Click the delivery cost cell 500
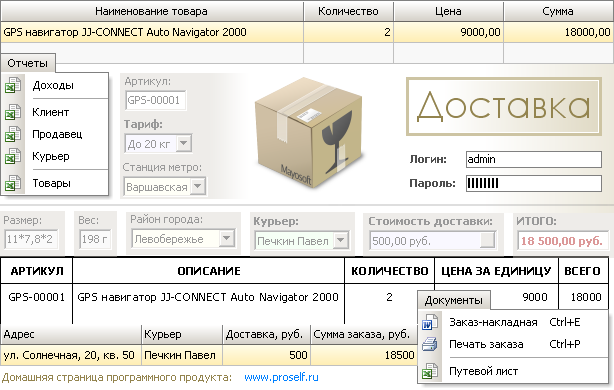Screen dimensions: 614x390 [266, 355]
